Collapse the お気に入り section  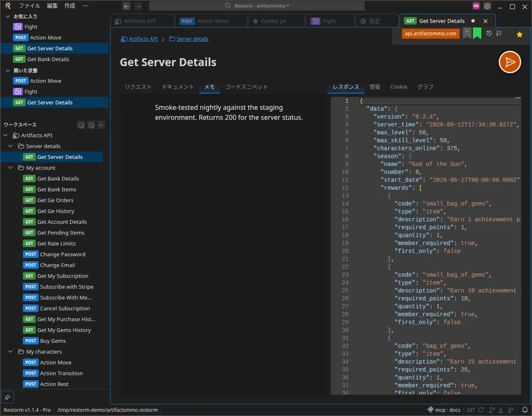pos(7,16)
